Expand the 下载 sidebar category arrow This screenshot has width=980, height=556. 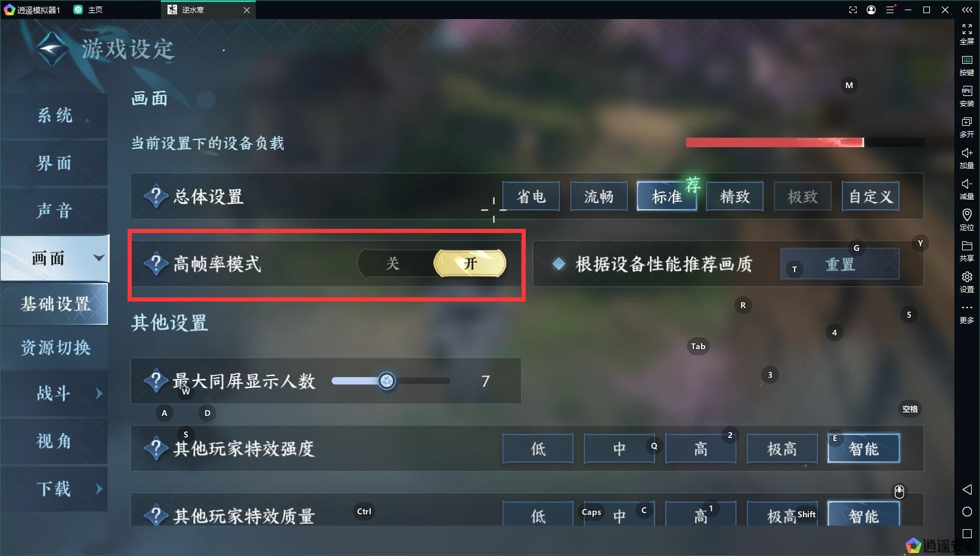(99, 489)
